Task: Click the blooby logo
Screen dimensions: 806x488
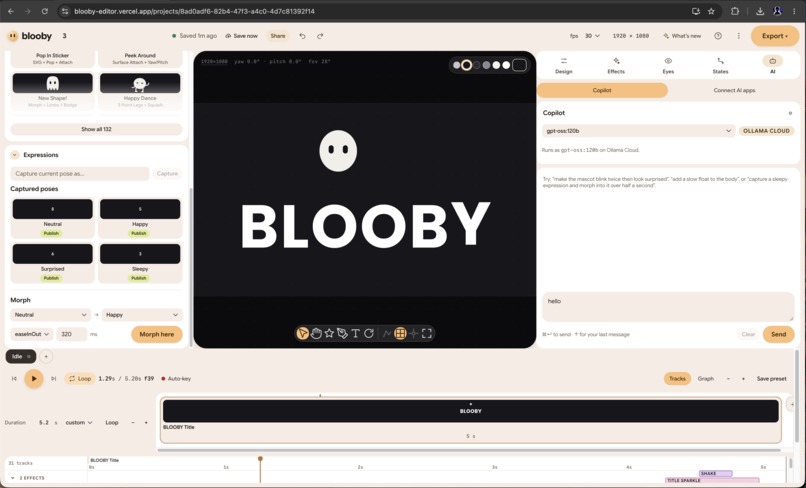Action: (x=30, y=36)
